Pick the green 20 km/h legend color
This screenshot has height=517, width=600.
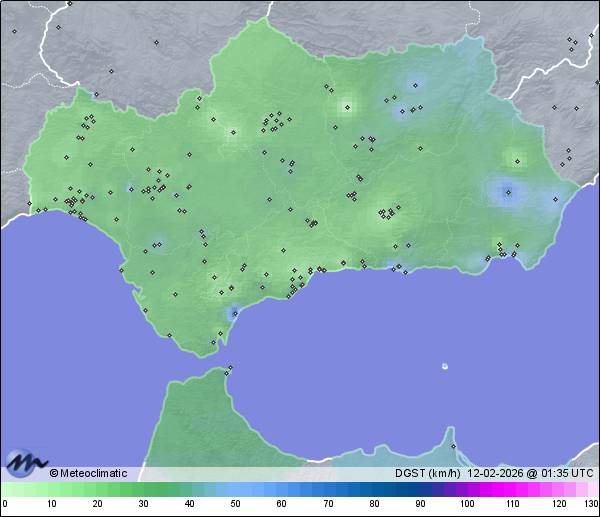point(97,489)
